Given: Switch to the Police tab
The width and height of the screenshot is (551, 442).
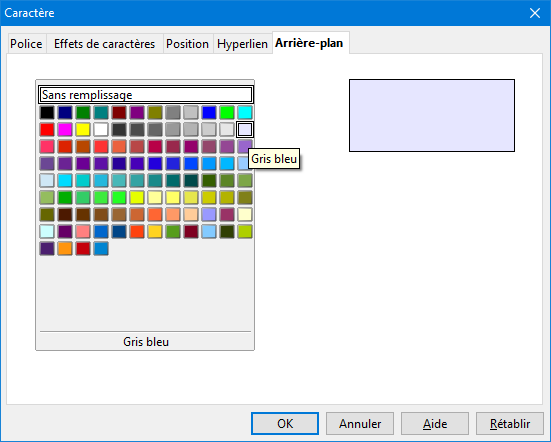Looking at the screenshot, I should pos(26,44).
